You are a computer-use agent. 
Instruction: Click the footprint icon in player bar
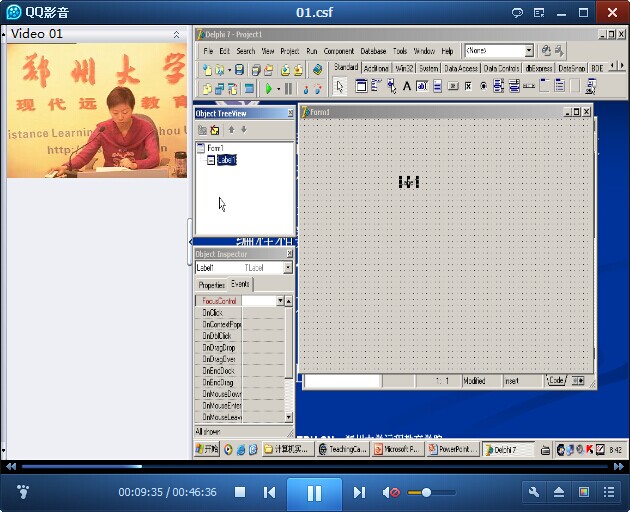tap(23, 492)
